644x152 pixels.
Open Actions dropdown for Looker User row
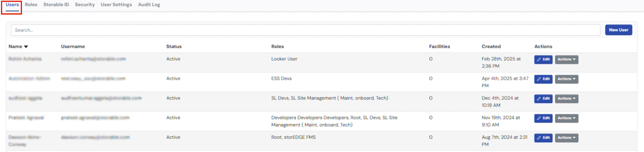[567, 59]
